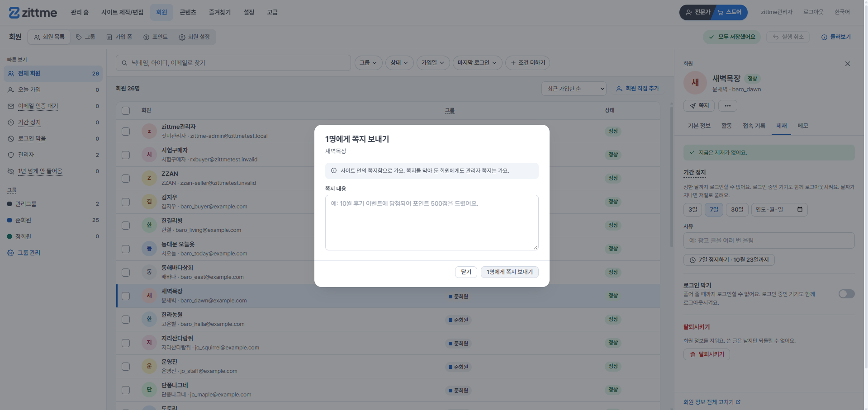Click the info icon in message notice
The image size is (868, 410).
[x=334, y=171]
